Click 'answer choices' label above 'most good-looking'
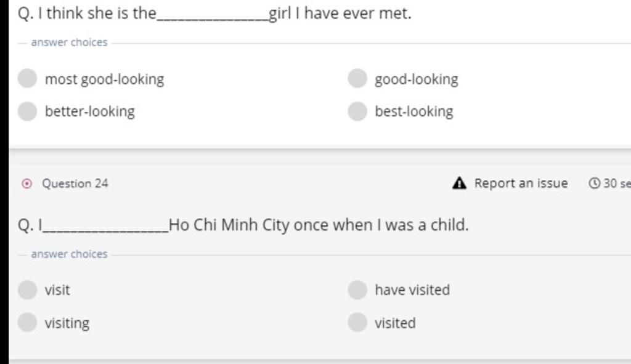Viewport: 631px width, 364px height. coord(69,42)
